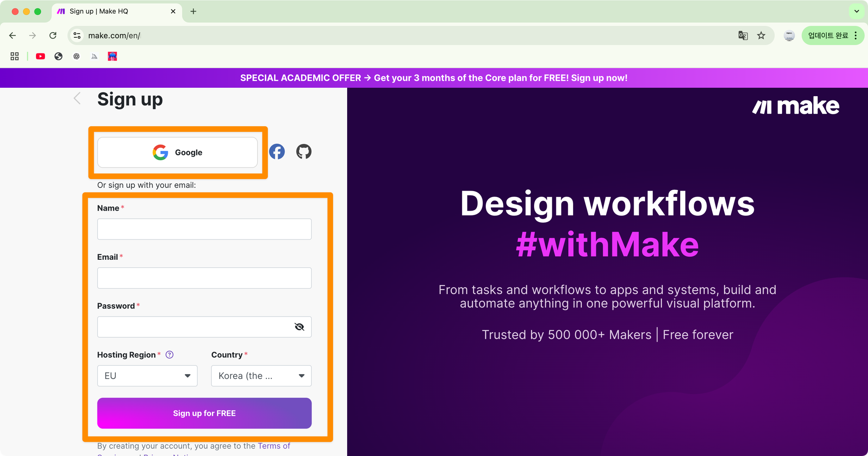Screen dimensions: 868x456
Task: Open the browser profile avatar
Action: click(789, 36)
